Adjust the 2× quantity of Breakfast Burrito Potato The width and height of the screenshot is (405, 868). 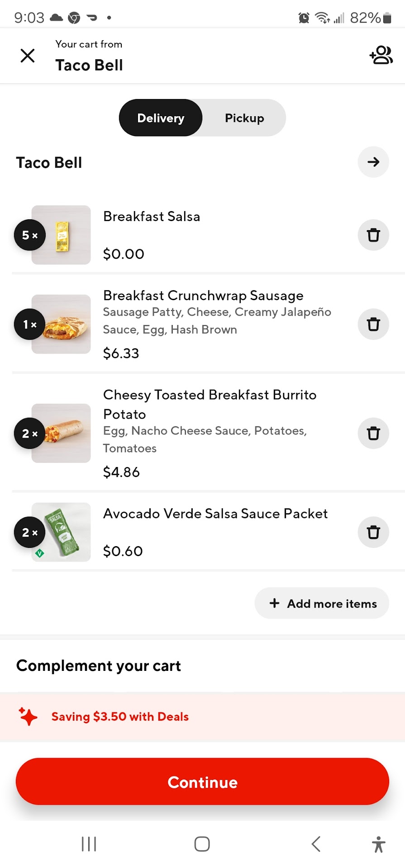(x=30, y=434)
